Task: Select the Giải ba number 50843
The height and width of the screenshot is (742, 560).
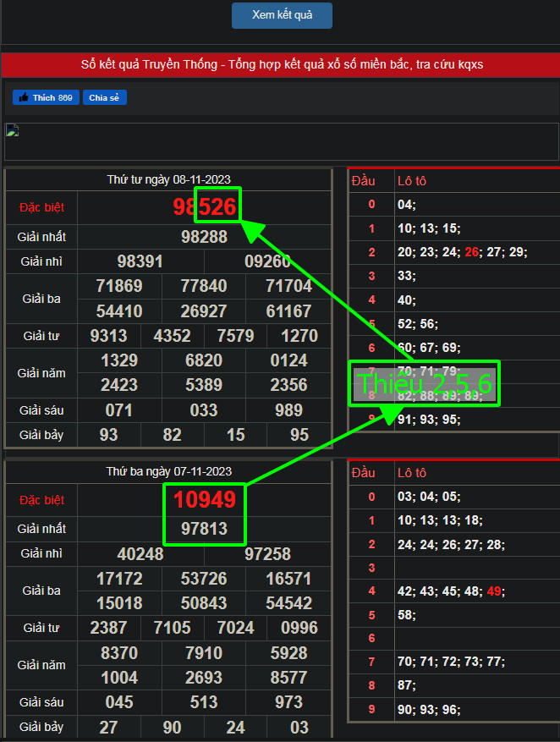Action: tap(204, 603)
